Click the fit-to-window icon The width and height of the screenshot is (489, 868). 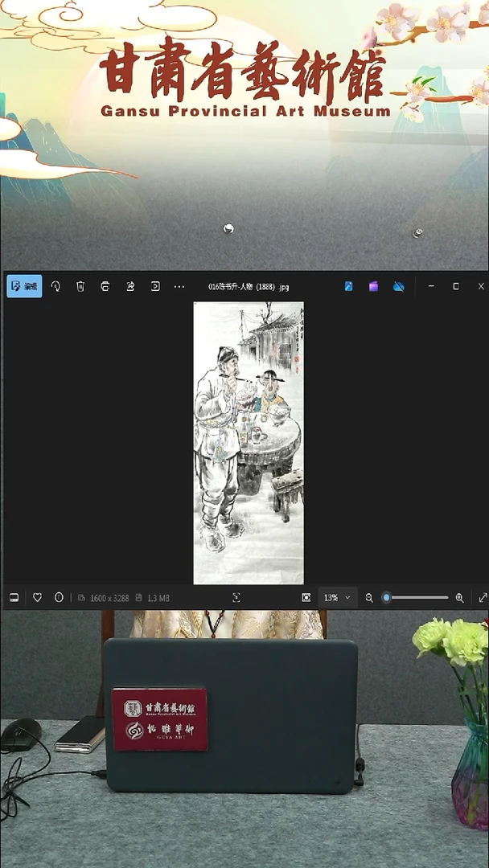[x=306, y=597]
